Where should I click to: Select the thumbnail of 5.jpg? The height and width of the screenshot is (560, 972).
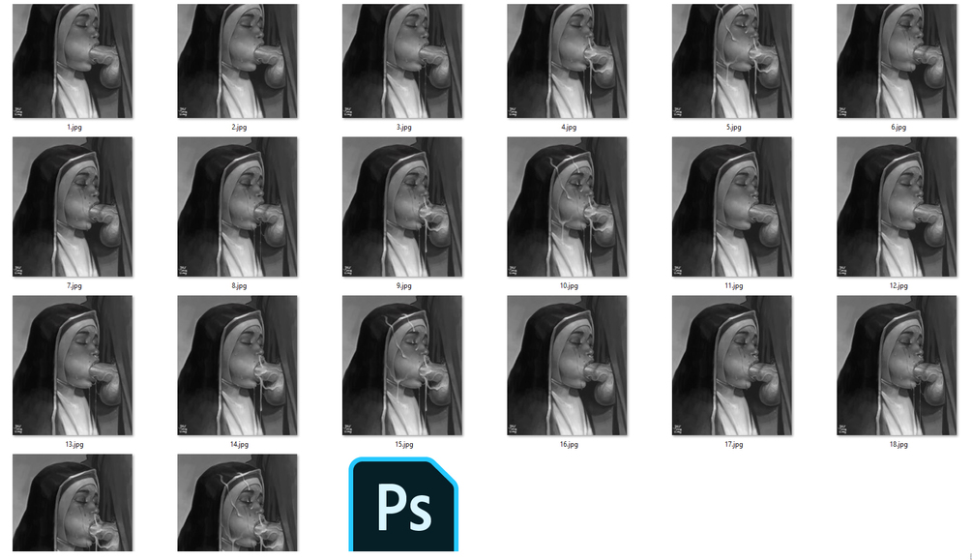[732, 61]
